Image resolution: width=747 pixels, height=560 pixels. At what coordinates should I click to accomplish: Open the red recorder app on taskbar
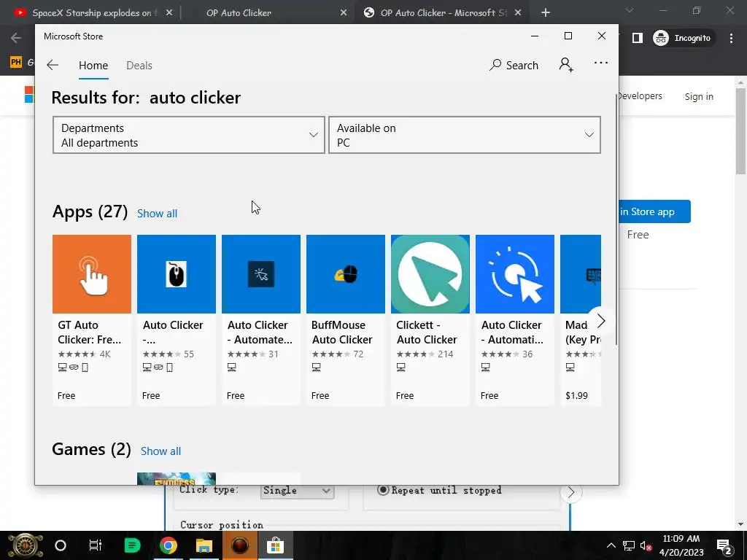click(x=240, y=545)
